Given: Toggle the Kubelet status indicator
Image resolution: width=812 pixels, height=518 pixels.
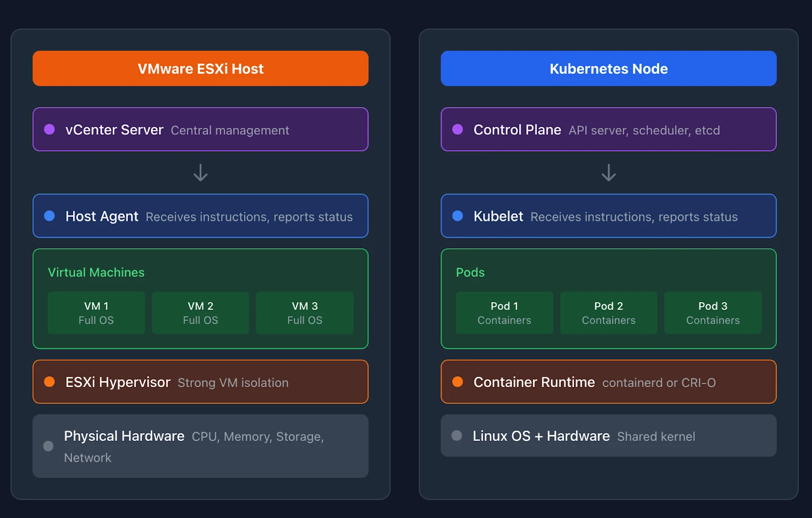Looking at the screenshot, I should click(457, 216).
